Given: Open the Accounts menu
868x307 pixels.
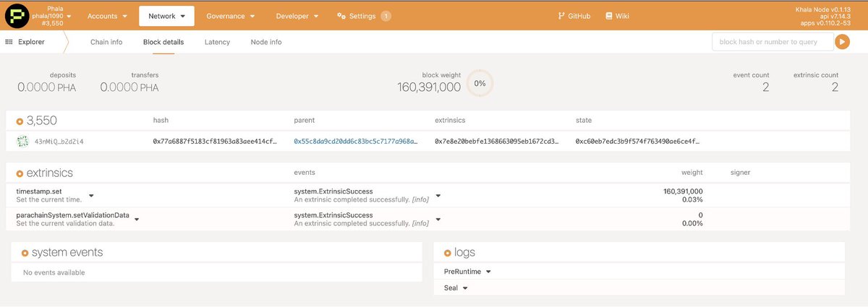Looking at the screenshot, I should coord(107,15).
